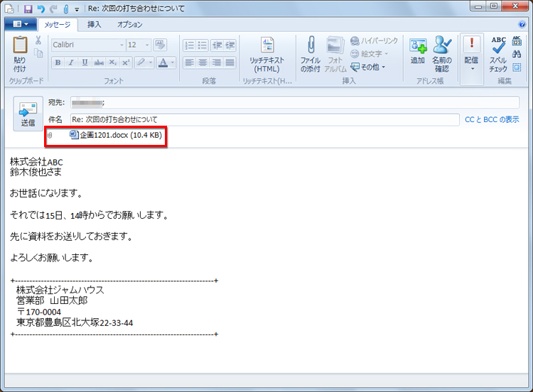Switch to the Message (メッセージ) tab
The width and height of the screenshot is (533, 392).
coord(58,25)
